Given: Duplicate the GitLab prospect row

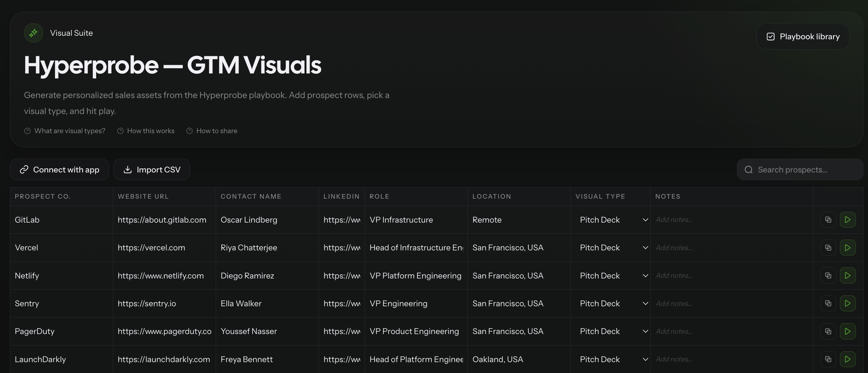Looking at the screenshot, I should pos(828,220).
